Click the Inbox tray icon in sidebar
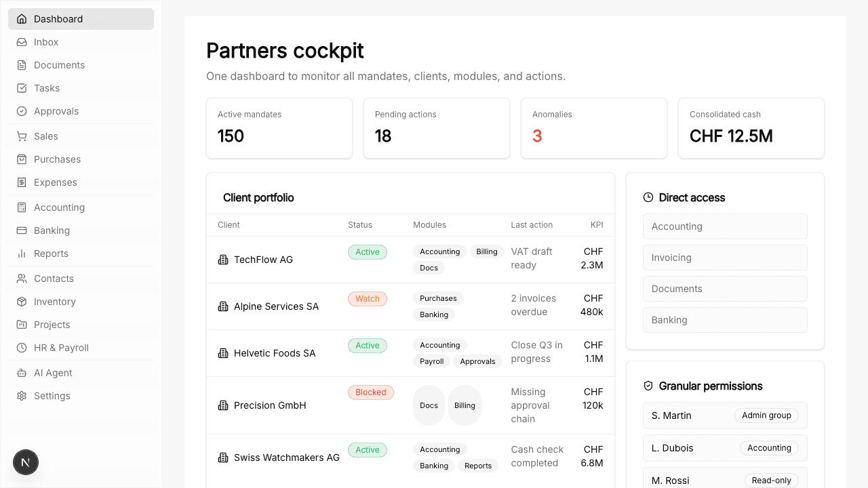The image size is (868, 488). (x=22, y=42)
